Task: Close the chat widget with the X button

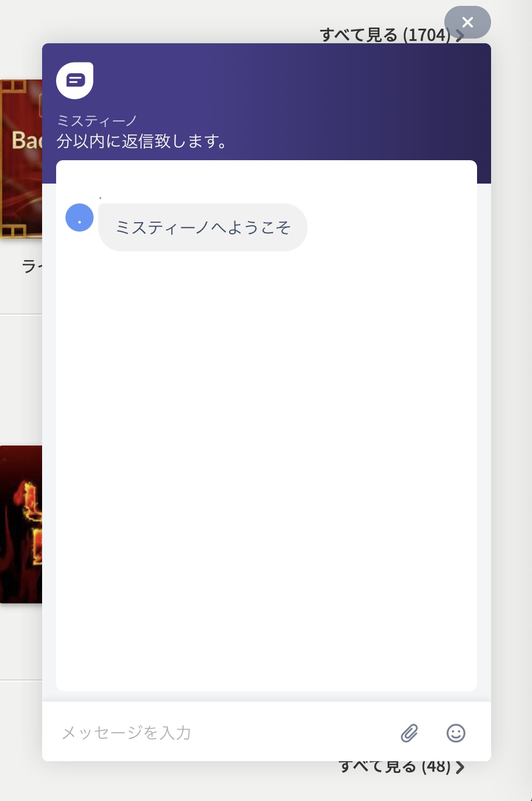Action: (x=467, y=22)
